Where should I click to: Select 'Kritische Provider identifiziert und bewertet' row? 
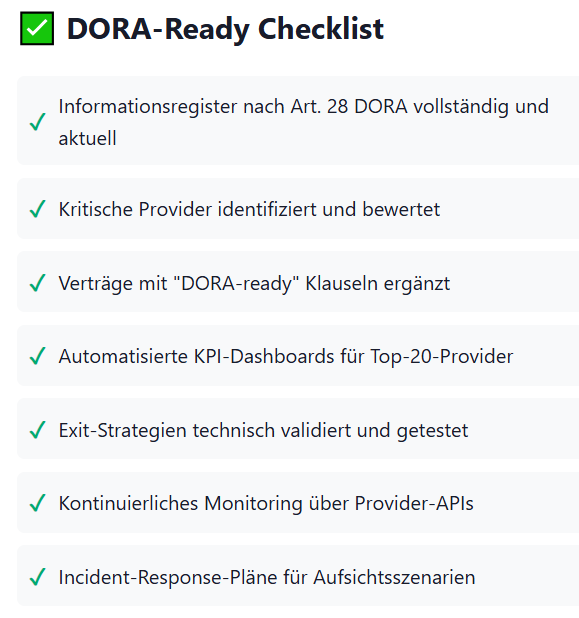298,208
